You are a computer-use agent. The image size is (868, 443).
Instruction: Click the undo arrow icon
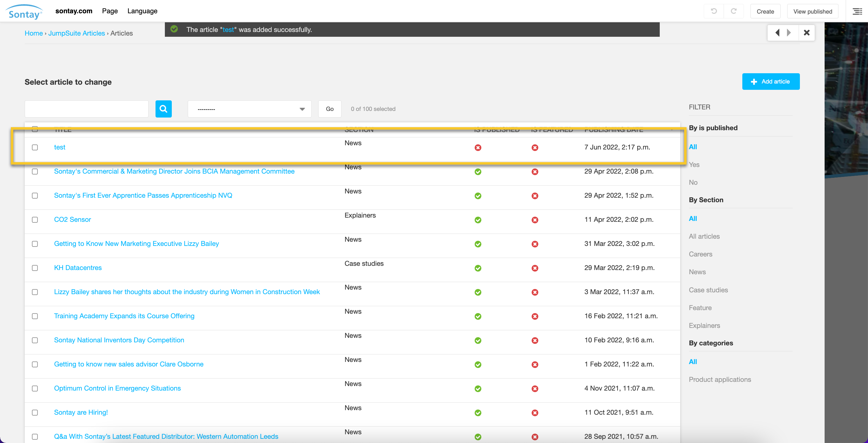(713, 11)
